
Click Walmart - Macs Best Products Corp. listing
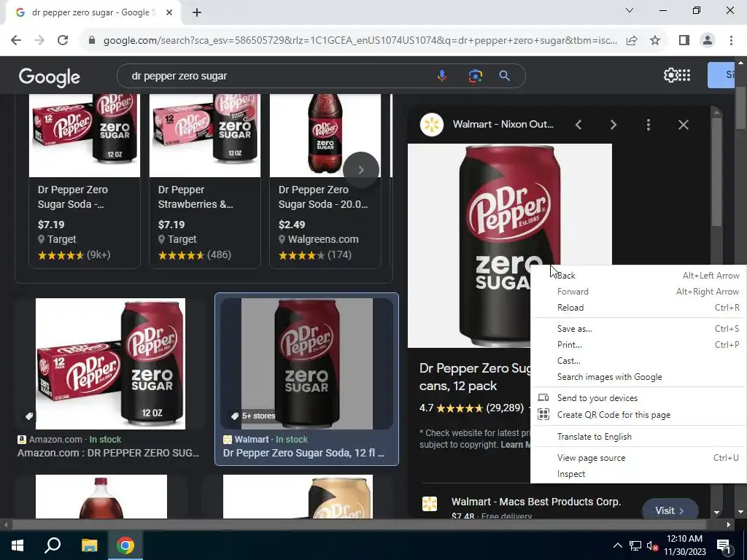tap(536, 502)
